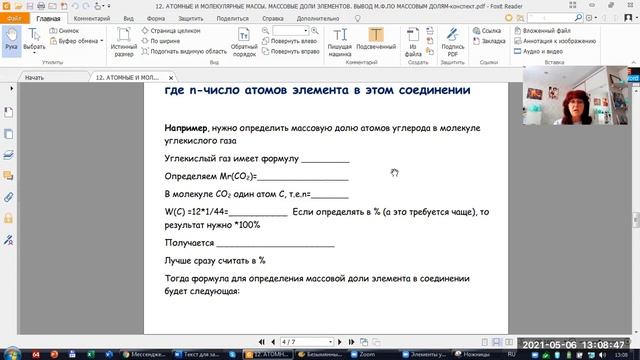Set view to Actual Size (Истинный размер)
The height and width of the screenshot is (360, 640).
tap(123, 42)
